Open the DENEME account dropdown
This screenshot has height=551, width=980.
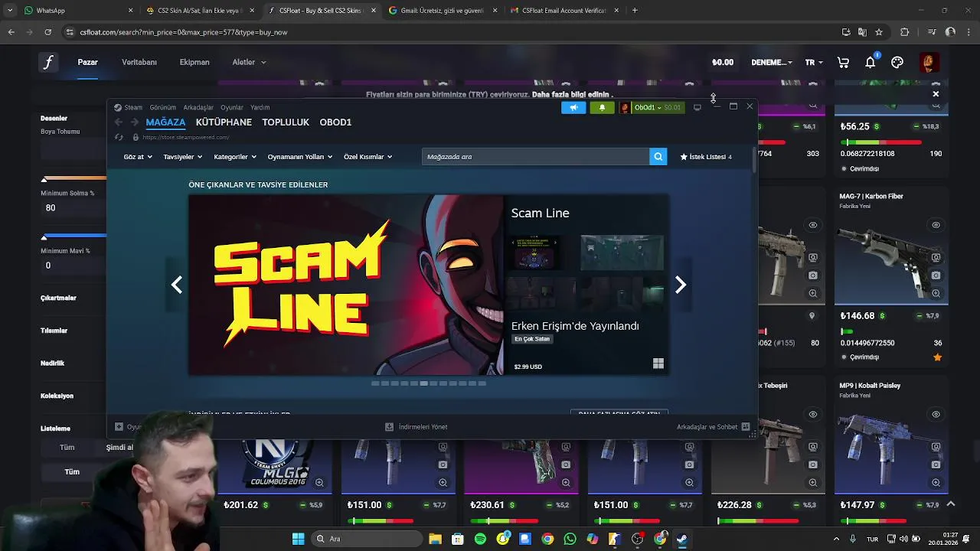(772, 63)
